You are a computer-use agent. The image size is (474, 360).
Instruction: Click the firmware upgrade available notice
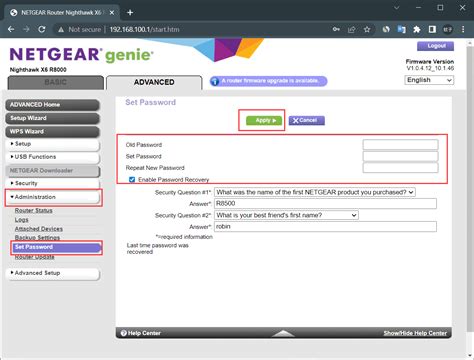point(269,81)
